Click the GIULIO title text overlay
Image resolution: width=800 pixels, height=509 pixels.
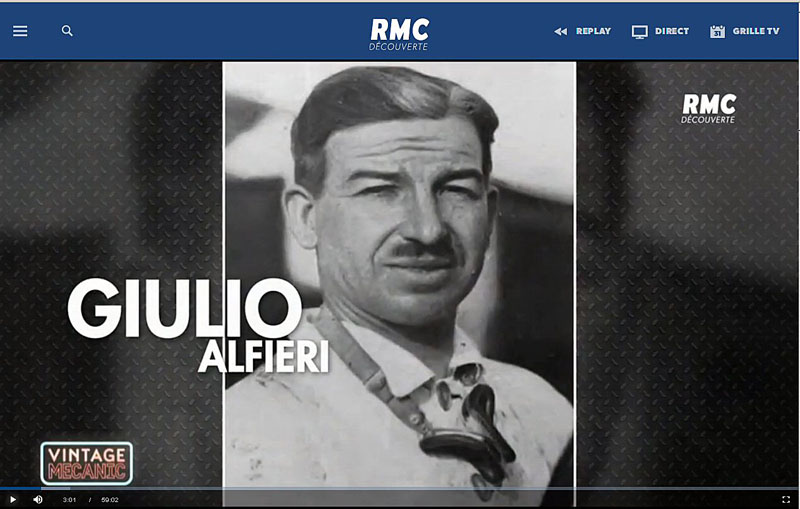[x=184, y=308]
